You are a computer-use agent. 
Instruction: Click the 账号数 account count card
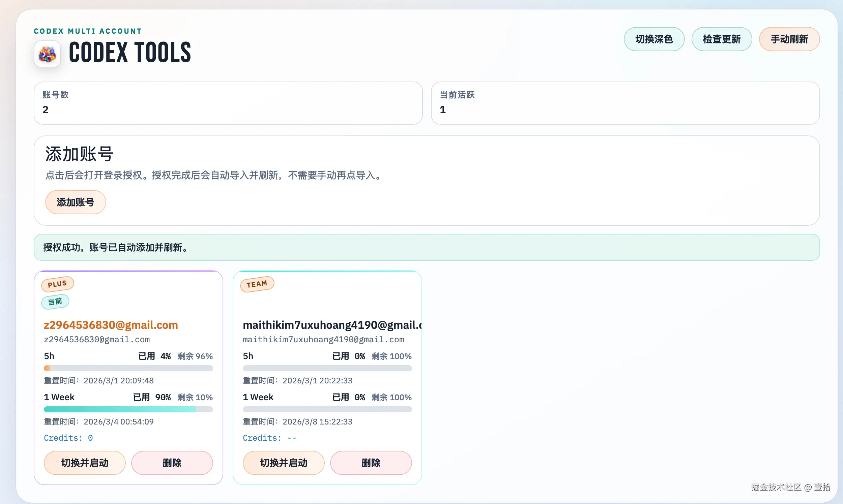tap(228, 103)
